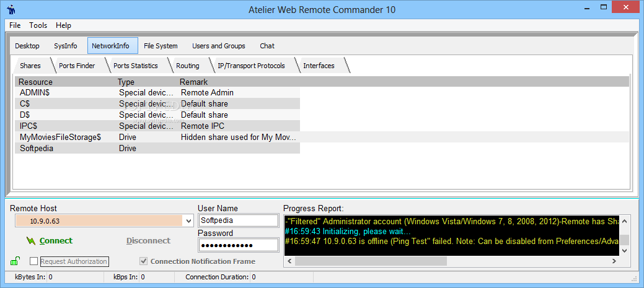Click the Progress Report scroll down arrow

[624, 250]
